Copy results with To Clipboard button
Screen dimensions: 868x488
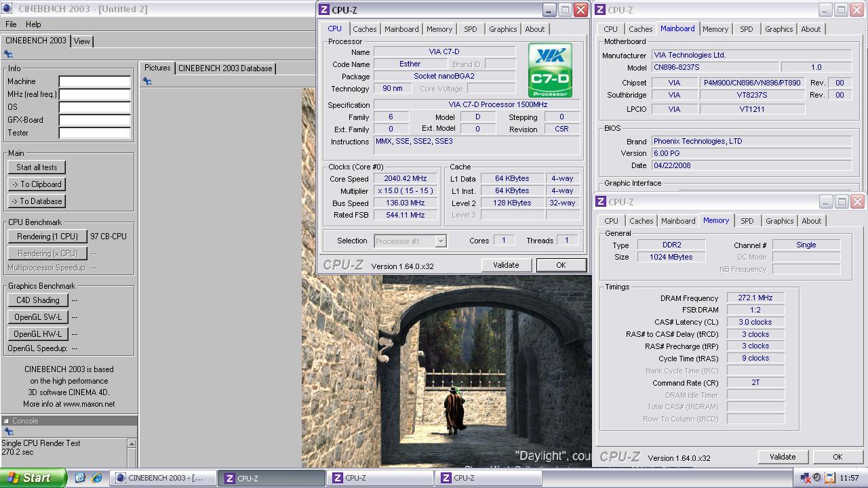(37, 184)
